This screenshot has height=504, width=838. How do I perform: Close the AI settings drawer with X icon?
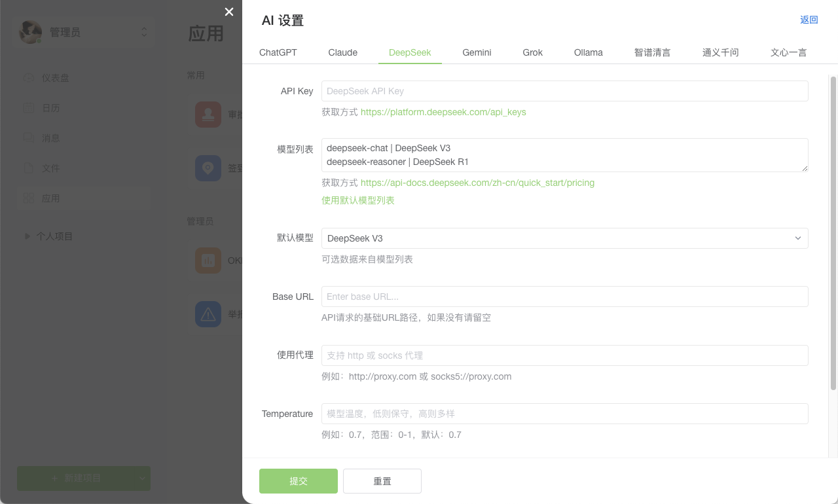229,12
